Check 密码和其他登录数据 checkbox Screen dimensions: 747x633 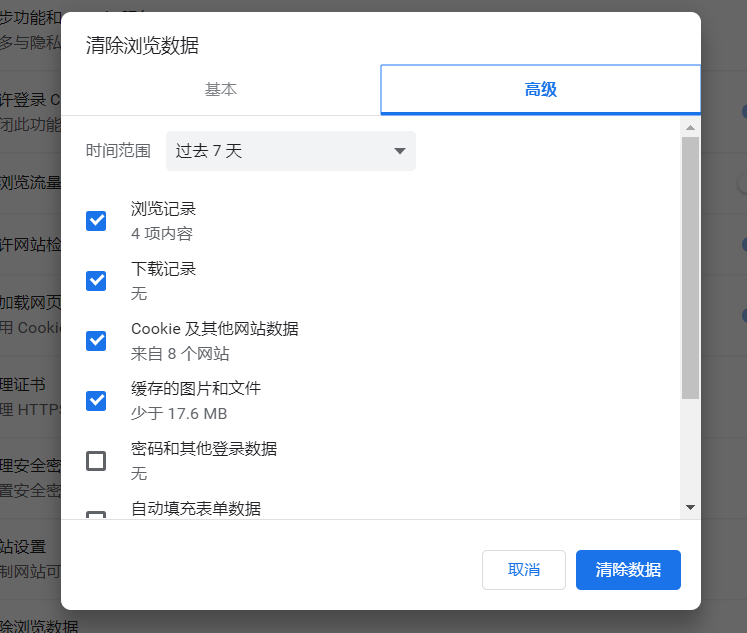[x=96, y=461]
